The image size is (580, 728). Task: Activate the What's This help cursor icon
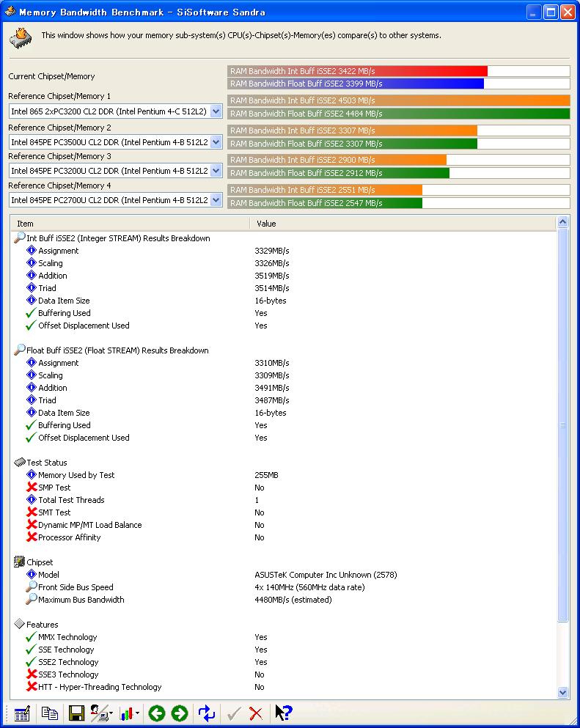click(x=283, y=713)
